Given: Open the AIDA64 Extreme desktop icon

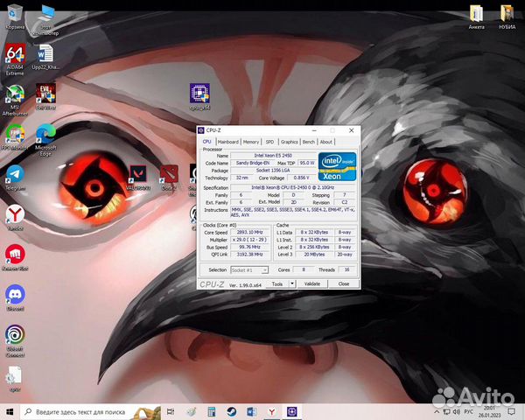Looking at the screenshot, I should [x=15, y=54].
